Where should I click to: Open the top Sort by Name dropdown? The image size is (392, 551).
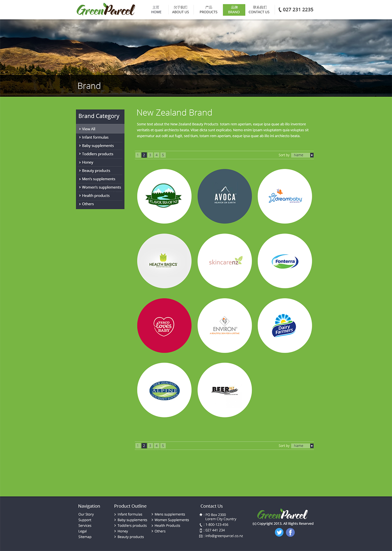pos(302,155)
